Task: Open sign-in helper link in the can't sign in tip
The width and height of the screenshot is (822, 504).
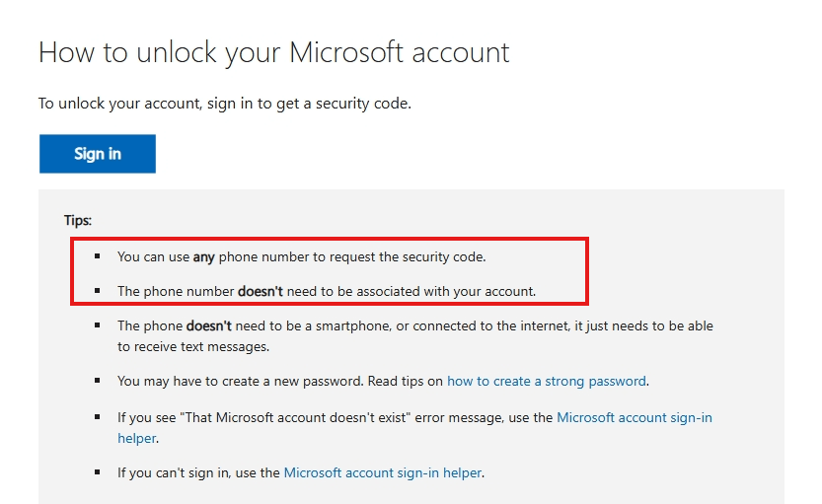Action: click(383, 472)
